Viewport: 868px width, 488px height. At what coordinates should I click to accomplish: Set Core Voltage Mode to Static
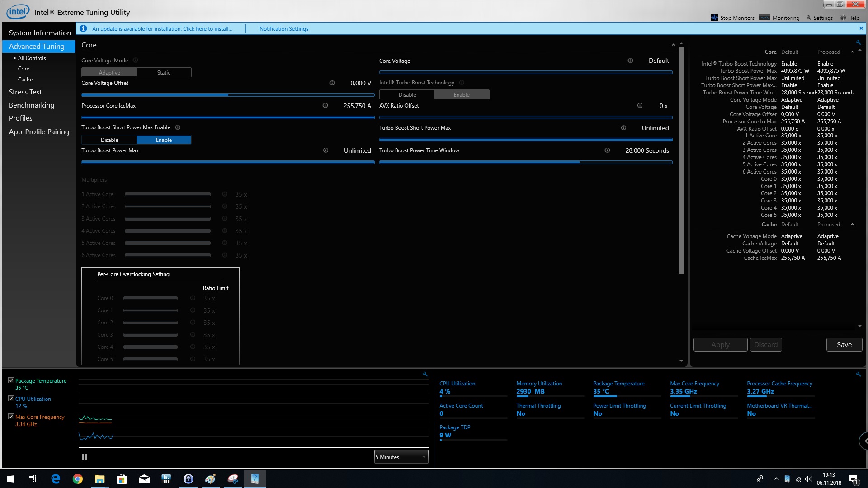coord(164,72)
